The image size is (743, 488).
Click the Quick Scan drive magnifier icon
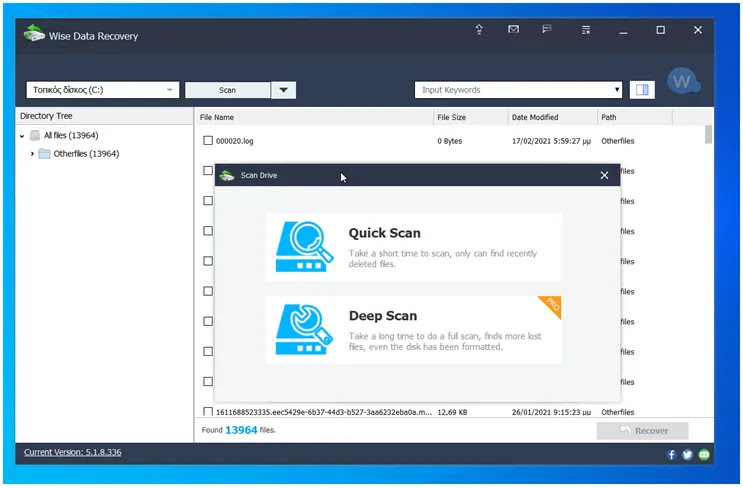[x=304, y=247]
